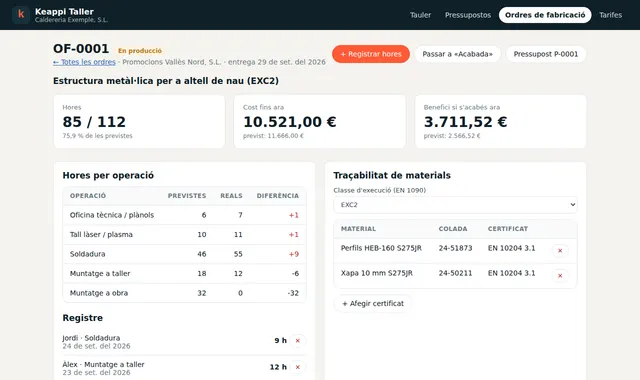The height and width of the screenshot is (380, 640).
Task: Click the 46 planned hours for Soldadura
Action: [x=202, y=254]
